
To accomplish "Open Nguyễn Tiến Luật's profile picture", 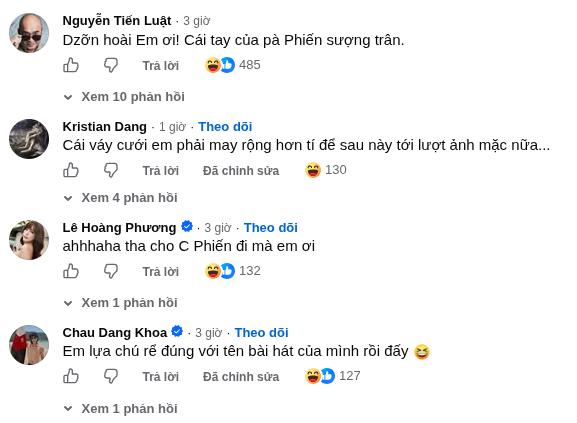I will (29, 33).
